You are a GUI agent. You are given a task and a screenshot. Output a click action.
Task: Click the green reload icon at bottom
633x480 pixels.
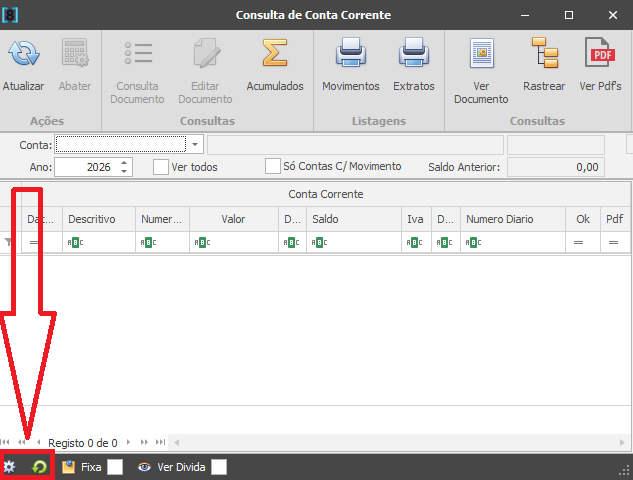[x=39, y=466]
